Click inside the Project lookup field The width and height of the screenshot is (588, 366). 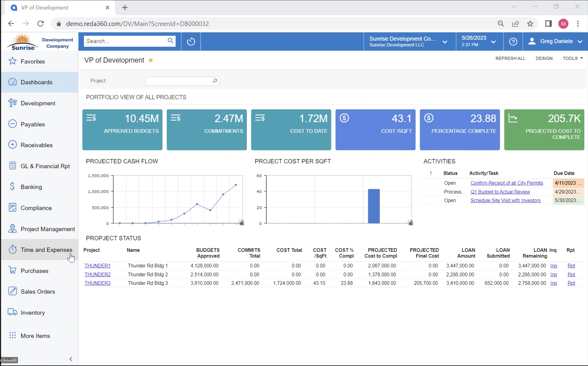[179, 81]
